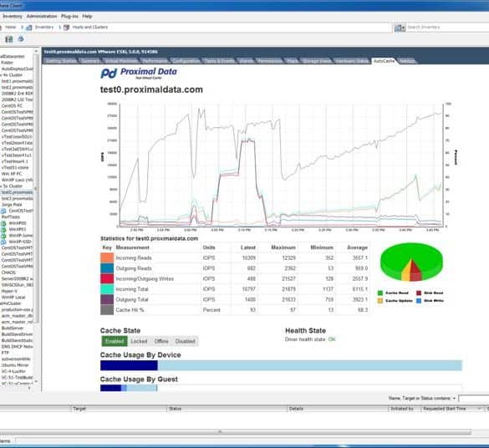Screen dimensions: 489x448
Task: Click the WinXP00 virtual machine icon
Action: tap(3, 223)
